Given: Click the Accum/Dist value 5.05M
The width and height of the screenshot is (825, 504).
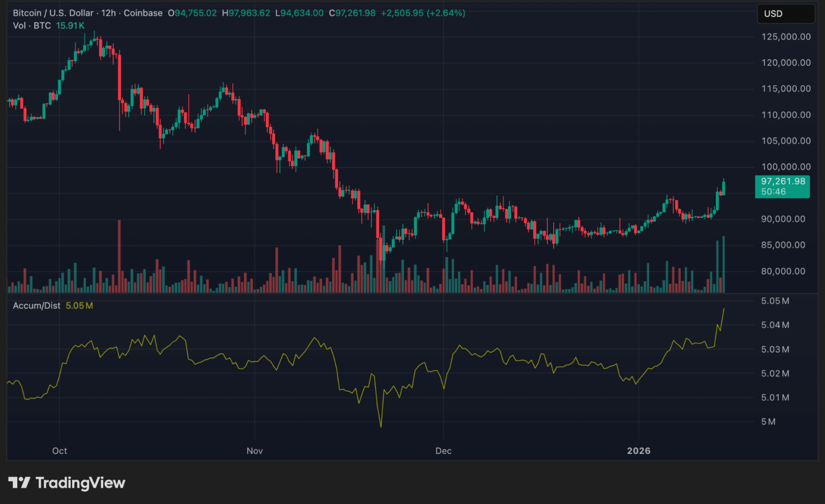Looking at the screenshot, I should 78,306.
